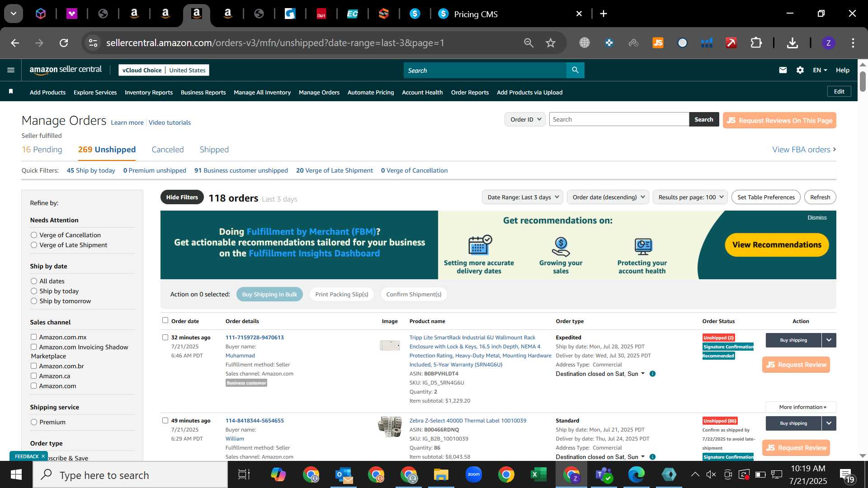Select Ship by today radio option

[34, 291]
